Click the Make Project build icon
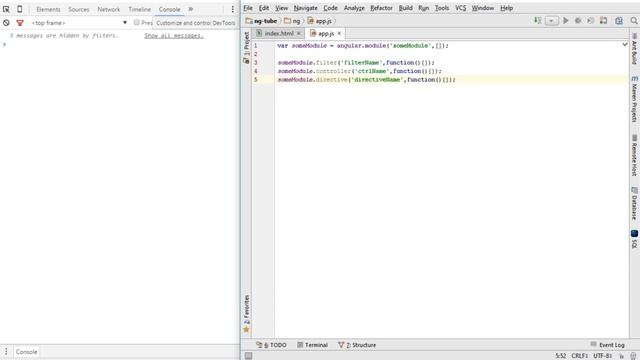 point(538,20)
